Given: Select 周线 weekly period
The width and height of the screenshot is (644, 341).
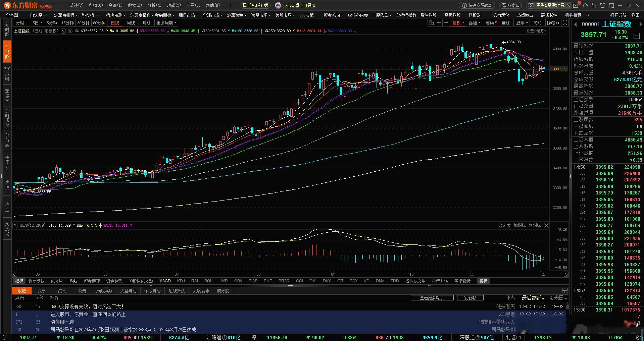Looking at the screenshot, I should (131, 23).
